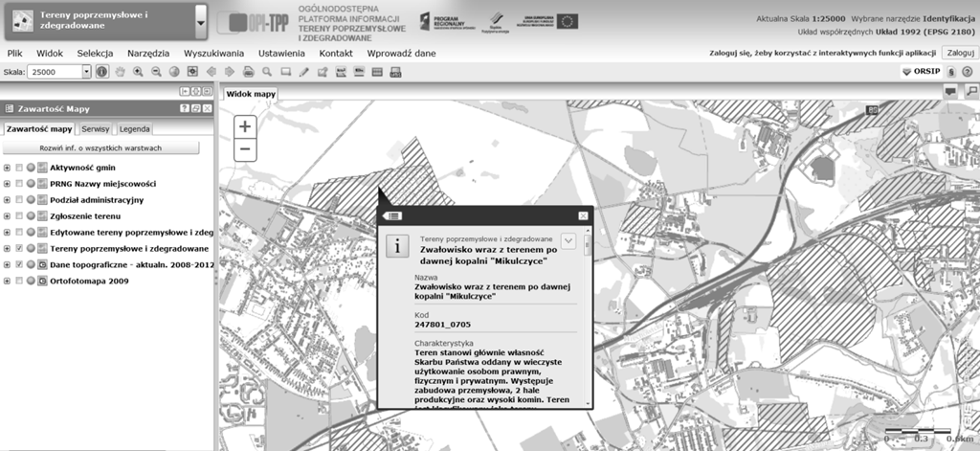Expand the Podział administracyjny node
Screen dimensions: 980x451
pos(7,200)
